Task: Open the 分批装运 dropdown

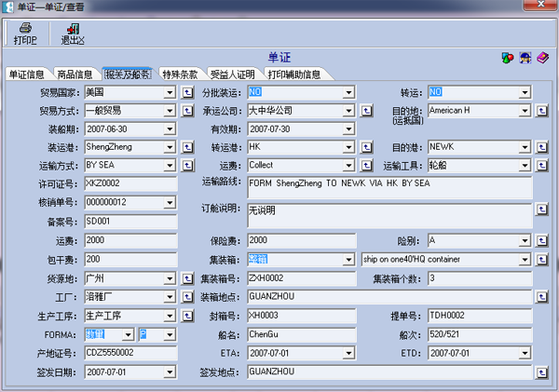Action: click(348, 93)
